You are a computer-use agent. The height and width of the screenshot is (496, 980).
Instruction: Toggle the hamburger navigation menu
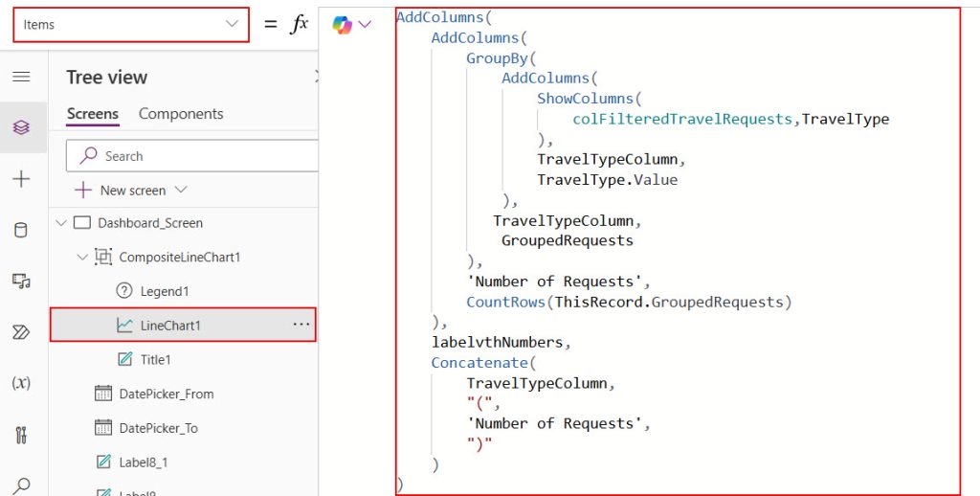21,77
